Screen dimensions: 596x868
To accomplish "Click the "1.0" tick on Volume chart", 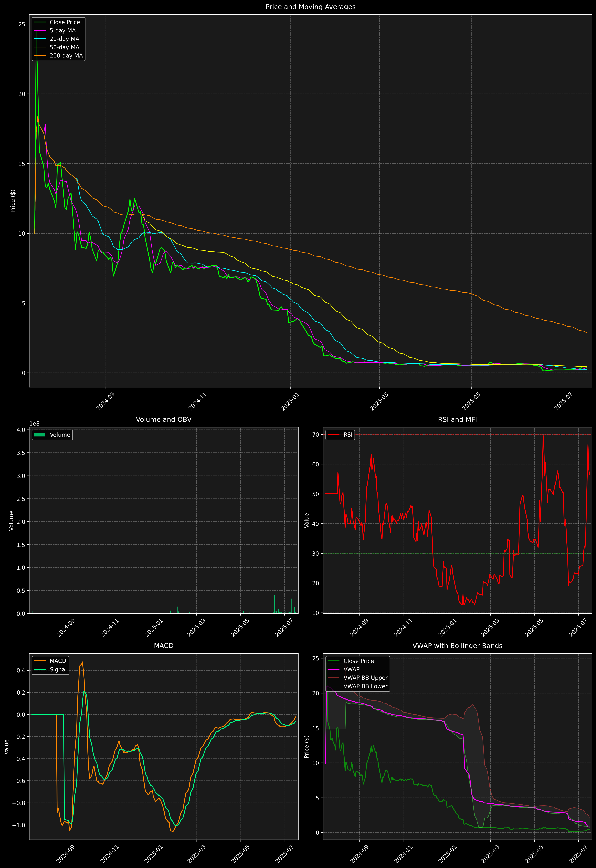I will pos(21,568).
